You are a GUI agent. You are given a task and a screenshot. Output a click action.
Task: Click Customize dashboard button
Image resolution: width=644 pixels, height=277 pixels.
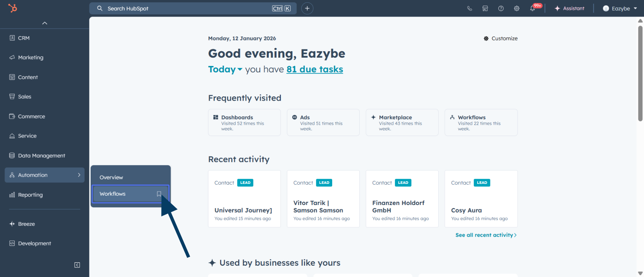[501, 38]
